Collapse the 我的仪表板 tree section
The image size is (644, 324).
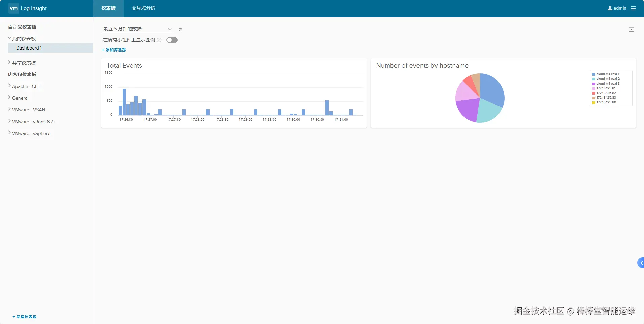[x=9, y=38]
